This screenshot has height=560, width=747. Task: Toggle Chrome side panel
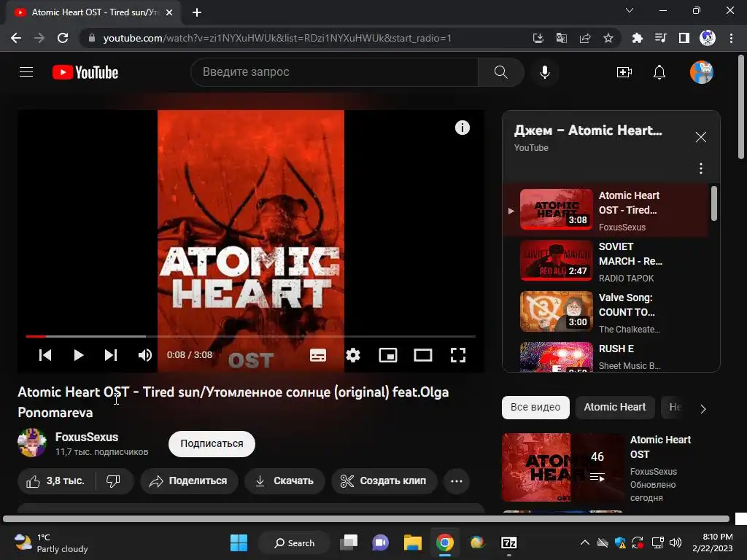pos(684,38)
